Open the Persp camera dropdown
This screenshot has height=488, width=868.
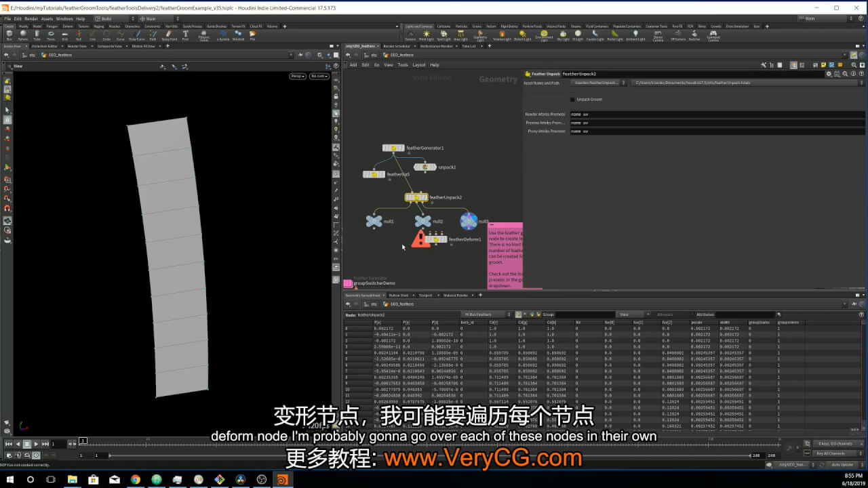coord(298,76)
